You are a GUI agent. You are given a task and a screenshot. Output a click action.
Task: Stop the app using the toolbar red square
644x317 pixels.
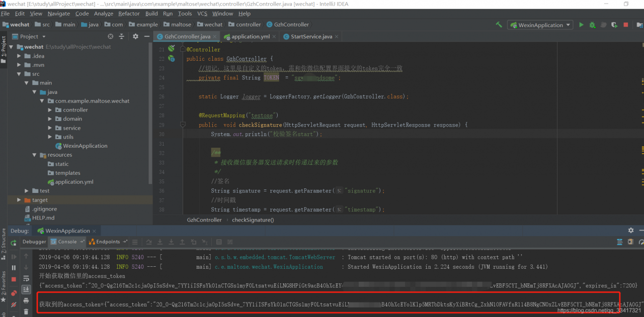click(x=625, y=25)
